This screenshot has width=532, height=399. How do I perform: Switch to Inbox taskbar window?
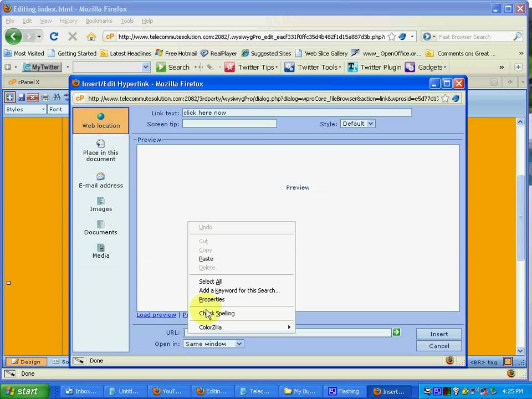(81, 391)
